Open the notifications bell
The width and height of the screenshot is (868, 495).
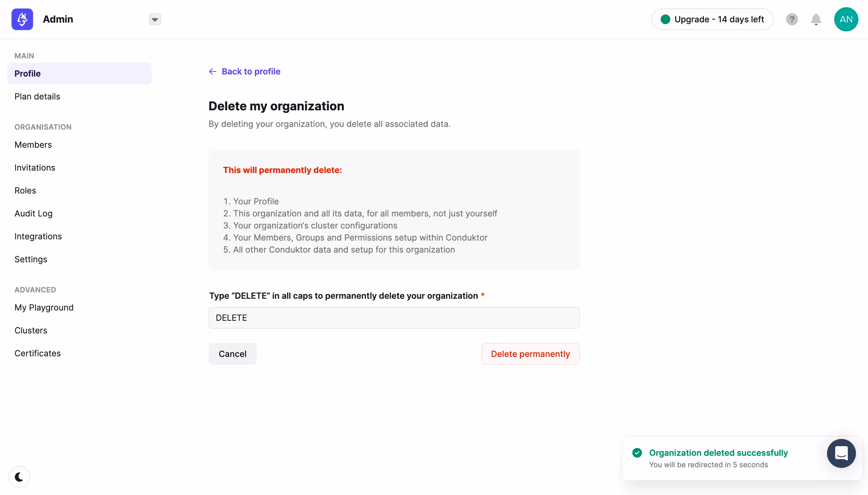click(816, 19)
